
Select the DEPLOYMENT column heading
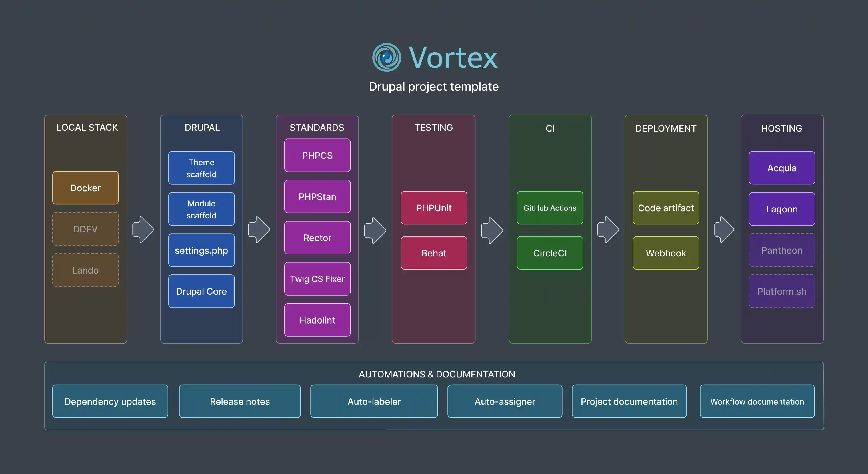(666, 128)
